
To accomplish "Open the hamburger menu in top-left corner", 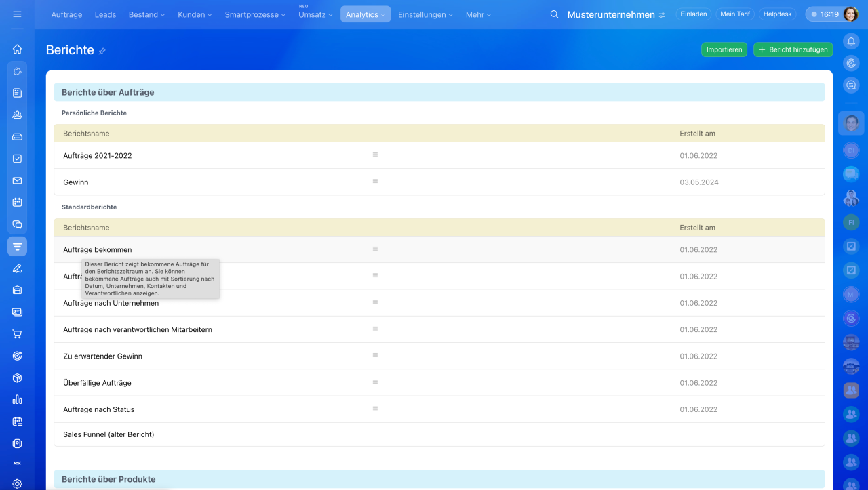I will (x=17, y=14).
